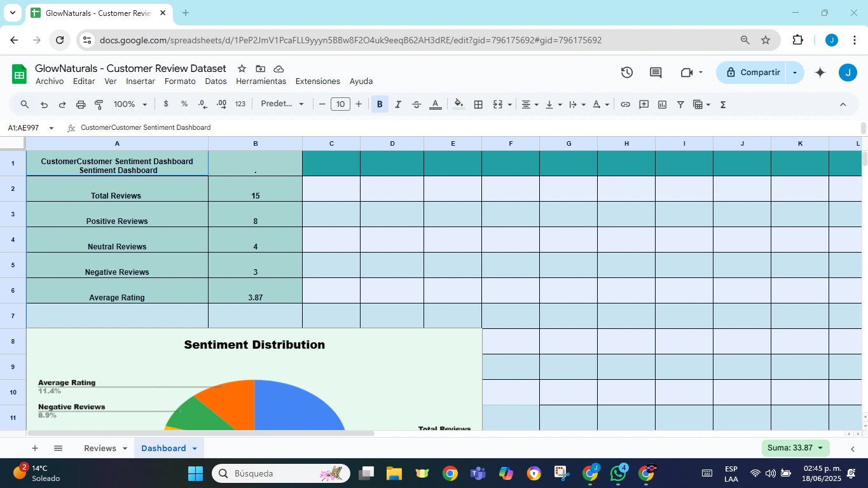868x488 pixels.
Task: Open horizontal align dropdown
Action: click(x=530, y=104)
